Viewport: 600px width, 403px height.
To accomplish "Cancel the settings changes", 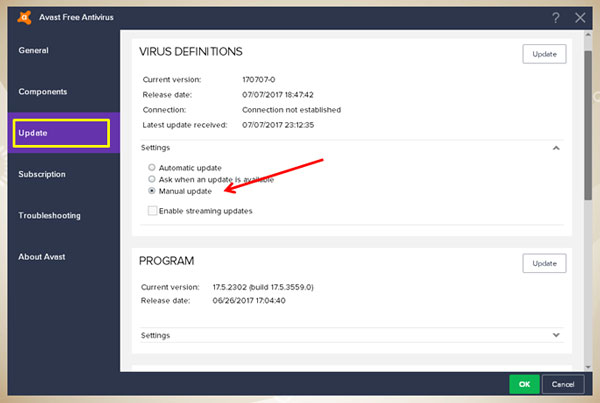I will pyautogui.click(x=563, y=384).
